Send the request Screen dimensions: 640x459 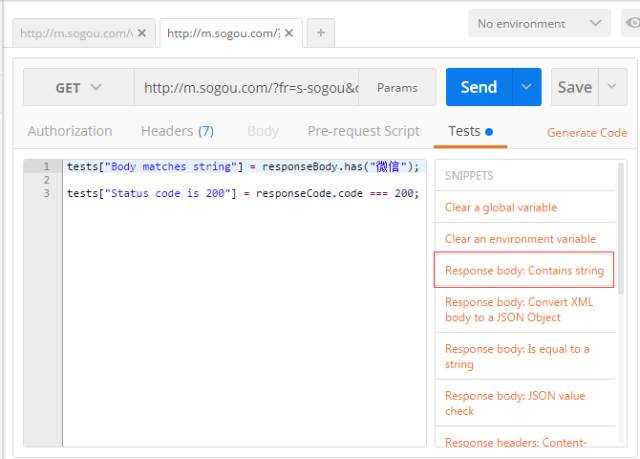(x=479, y=87)
